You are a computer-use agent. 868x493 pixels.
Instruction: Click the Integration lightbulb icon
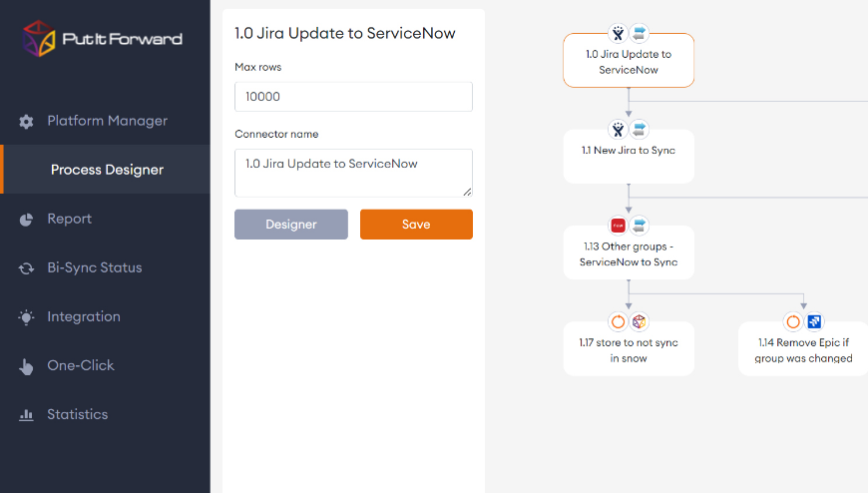coord(27,317)
